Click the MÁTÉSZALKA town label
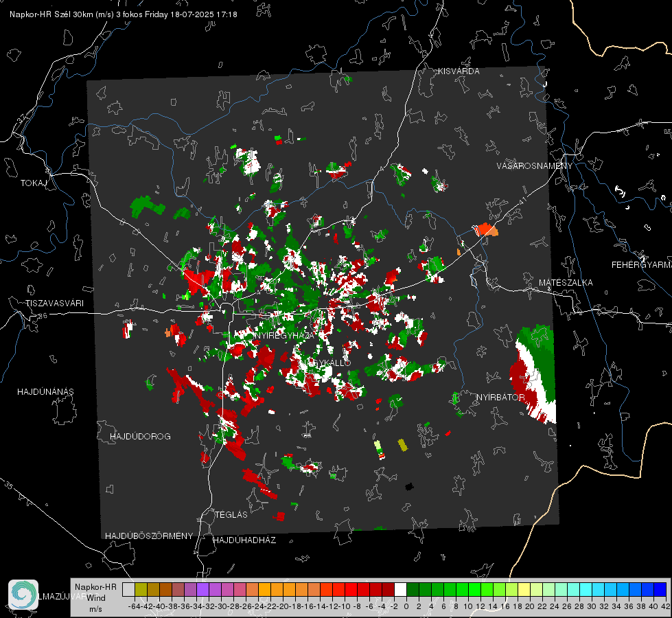The image size is (672, 618). [566, 283]
